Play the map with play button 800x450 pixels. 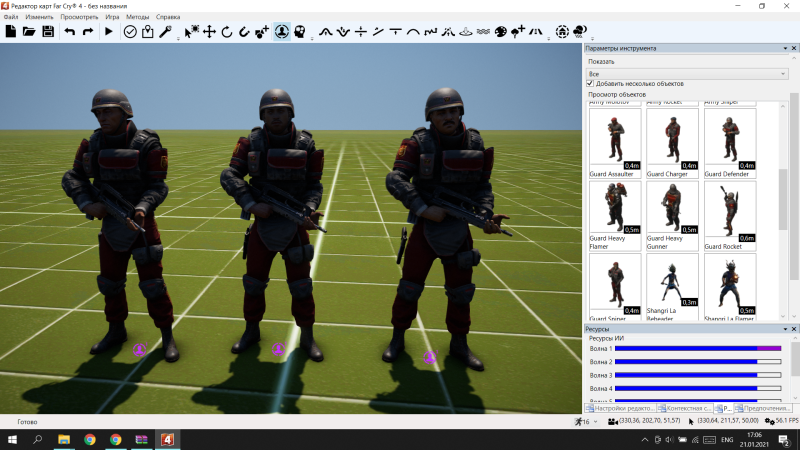[x=109, y=32]
